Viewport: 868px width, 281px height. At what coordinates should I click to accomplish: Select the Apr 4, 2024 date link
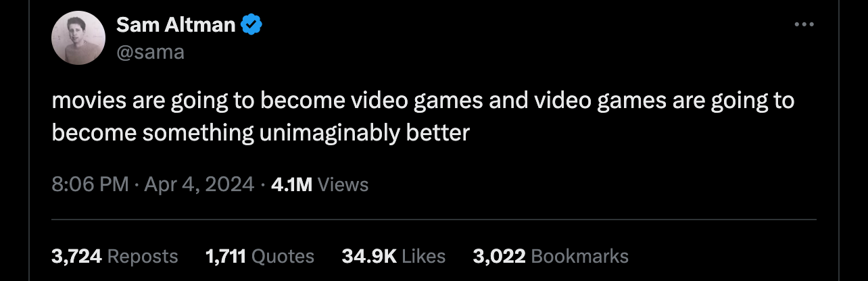click(199, 184)
